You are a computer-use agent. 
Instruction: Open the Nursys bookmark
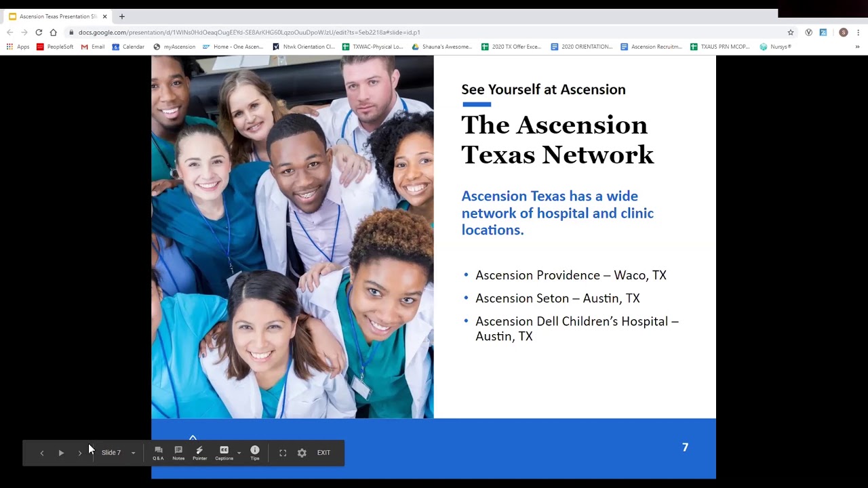[776, 47]
